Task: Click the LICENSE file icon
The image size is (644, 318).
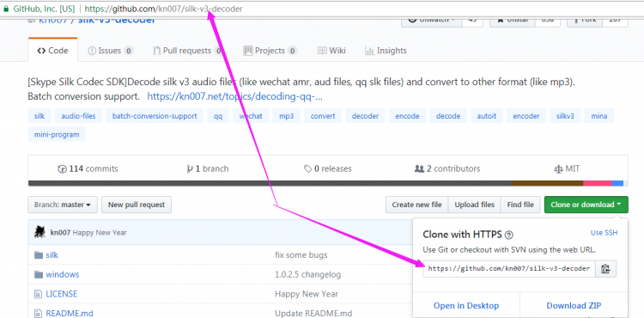Action: (38, 294)
